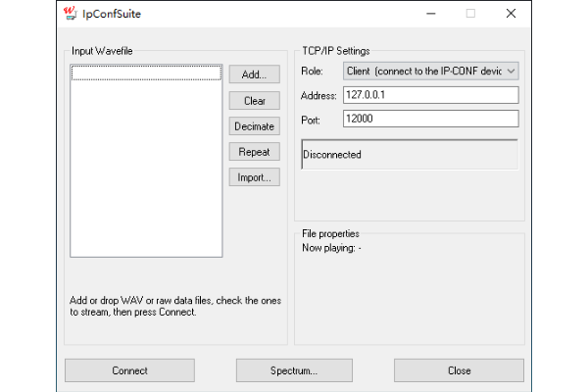This screenshot has width=588, height=392.
Task: Click the Add... button
Action: point(254,74)
